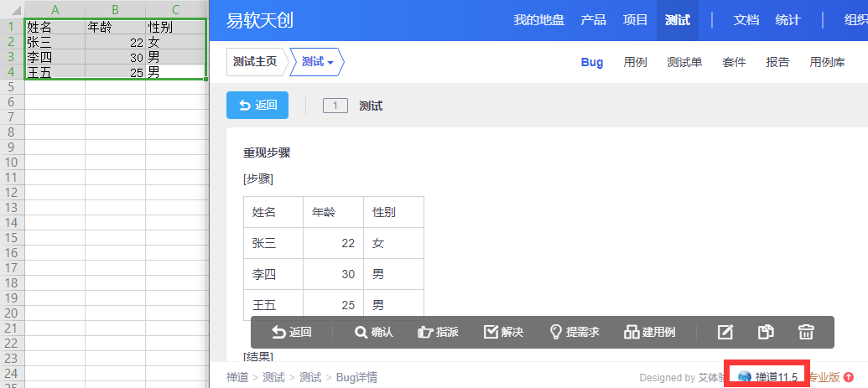868x388 pixels.
Task: Click 返回 in the floating gray toolbar
Action: coord(291,332)
